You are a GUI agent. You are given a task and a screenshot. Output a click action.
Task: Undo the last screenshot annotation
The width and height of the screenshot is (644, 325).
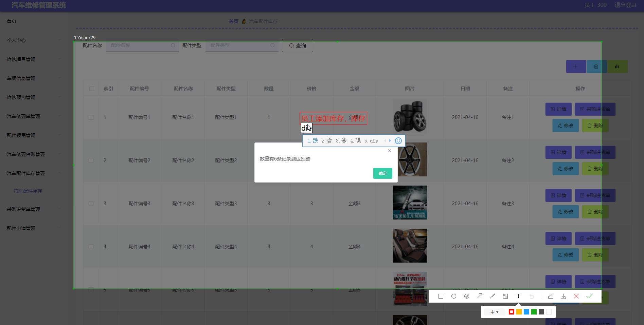pos(532,296)
